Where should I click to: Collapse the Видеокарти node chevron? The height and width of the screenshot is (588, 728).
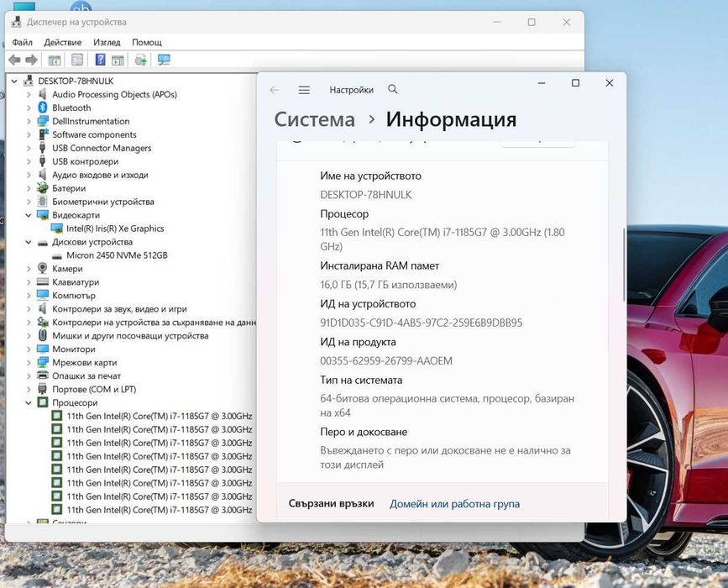click(x=29, y=215)
